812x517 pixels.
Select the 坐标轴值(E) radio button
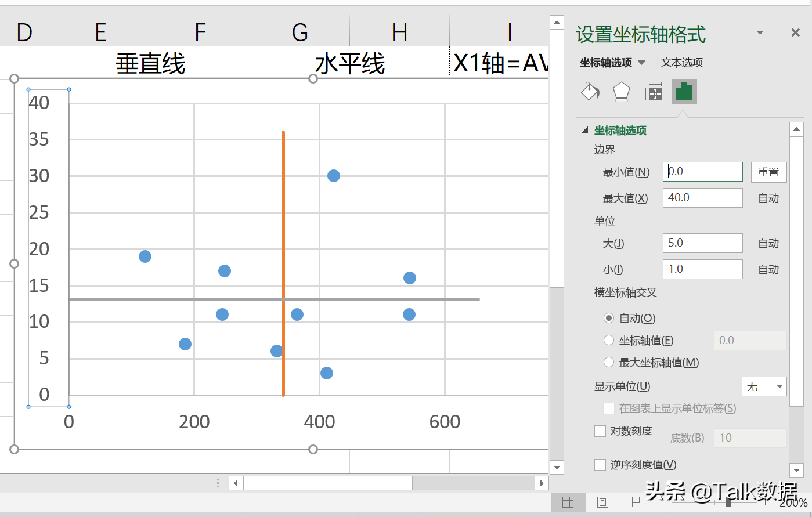(609, 340)
